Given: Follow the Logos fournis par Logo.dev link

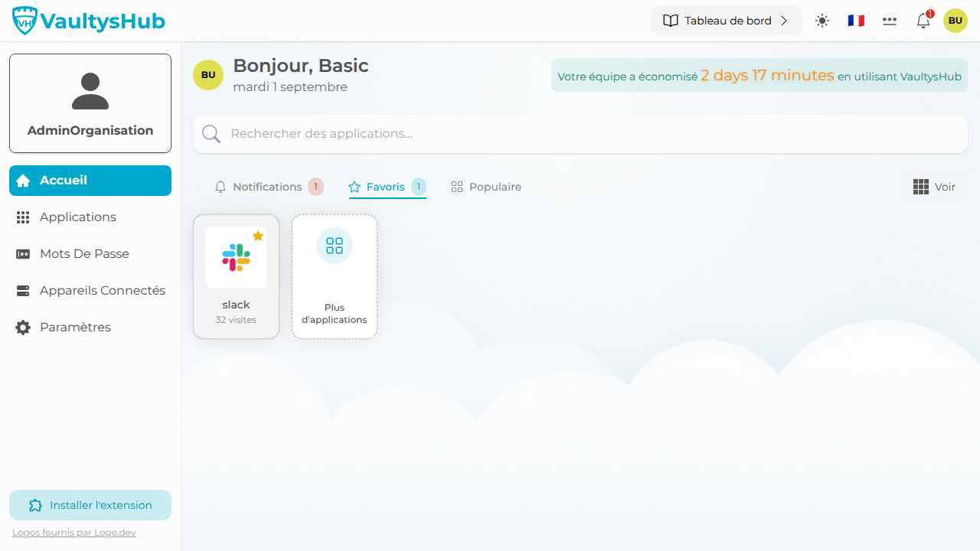Looking at the screenshot, I should [74, 533].
